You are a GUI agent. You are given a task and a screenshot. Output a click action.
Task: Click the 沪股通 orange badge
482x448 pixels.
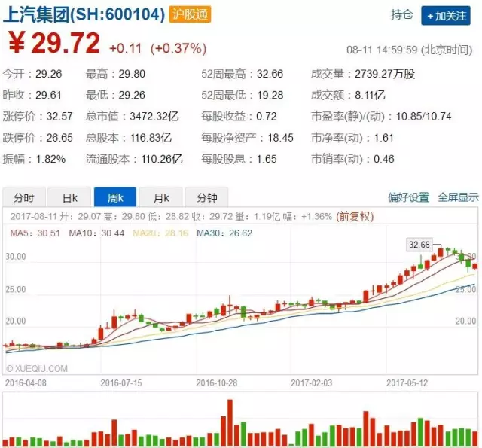pos(190,14)
